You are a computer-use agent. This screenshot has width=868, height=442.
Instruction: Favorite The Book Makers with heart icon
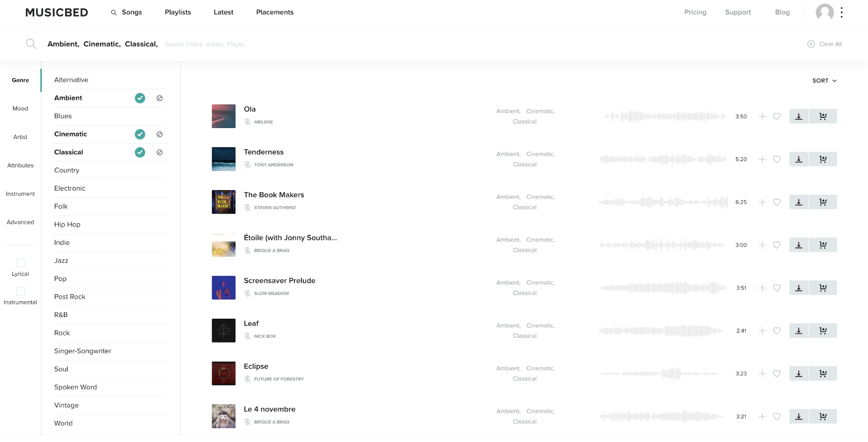pyautogui.click(x=777, y=202)
